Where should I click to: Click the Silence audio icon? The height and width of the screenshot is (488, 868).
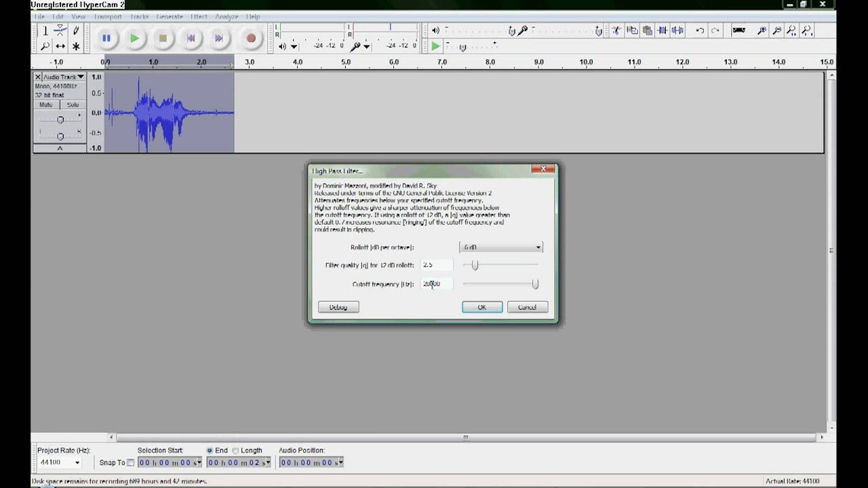click(677, 30)
